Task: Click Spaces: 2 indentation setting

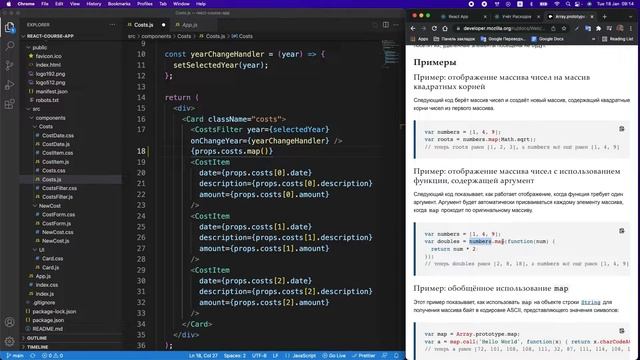Action: pos(235,356)
